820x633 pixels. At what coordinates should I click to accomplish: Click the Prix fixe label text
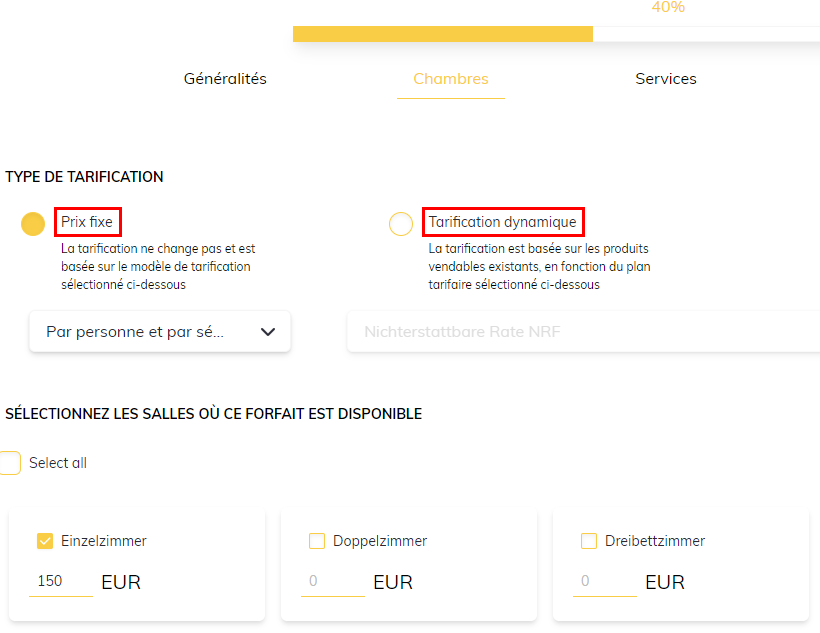(87, 222)
